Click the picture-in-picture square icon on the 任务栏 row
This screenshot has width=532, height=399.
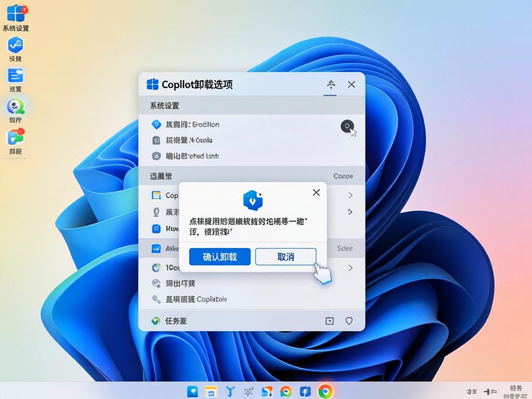click(330, 320)
